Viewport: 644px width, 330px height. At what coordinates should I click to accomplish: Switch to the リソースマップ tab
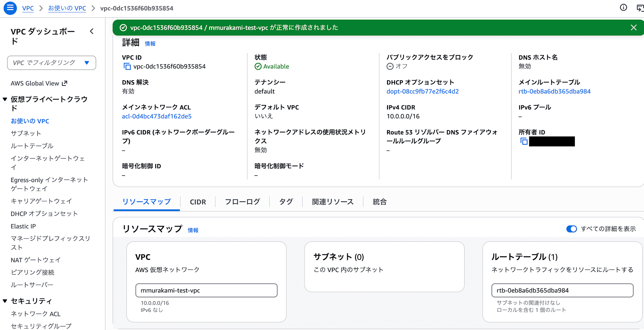(147, 202)
